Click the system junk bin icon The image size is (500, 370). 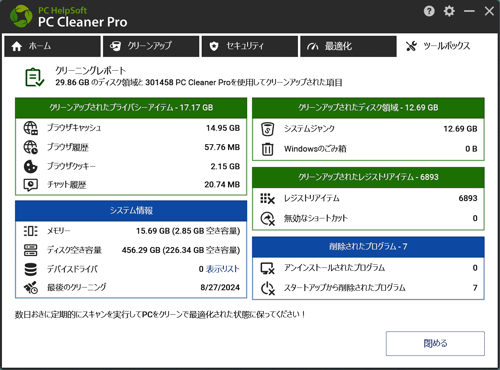tap(267, 129)
